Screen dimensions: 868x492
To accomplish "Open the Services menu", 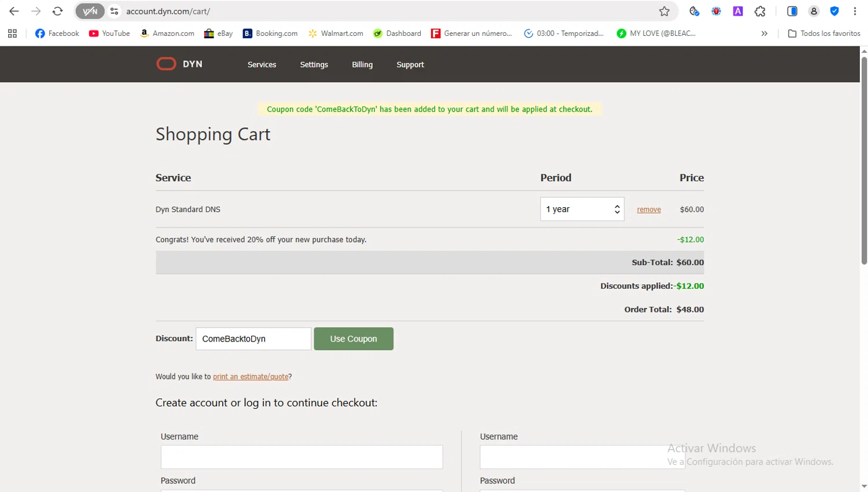I will point(262,65).
